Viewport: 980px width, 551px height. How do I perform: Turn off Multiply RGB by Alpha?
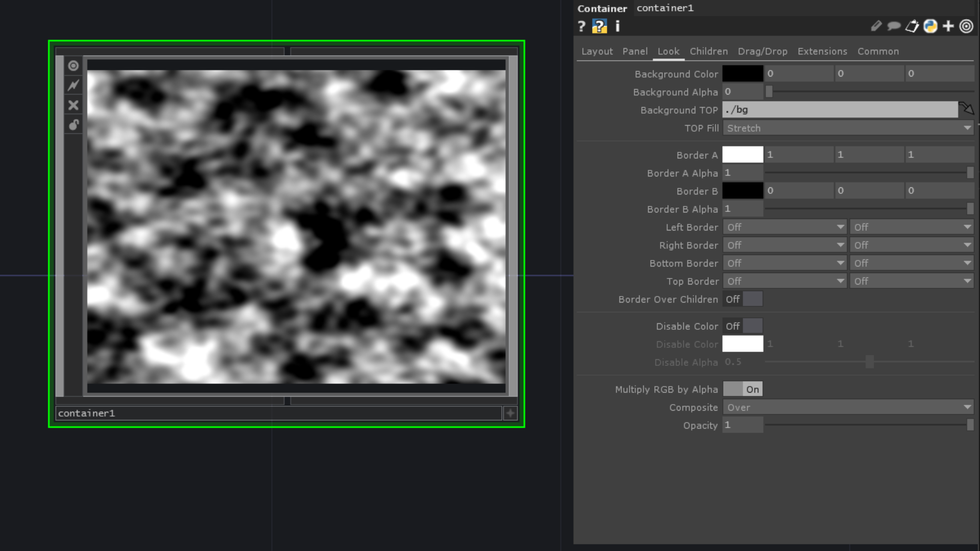[743, 389]
